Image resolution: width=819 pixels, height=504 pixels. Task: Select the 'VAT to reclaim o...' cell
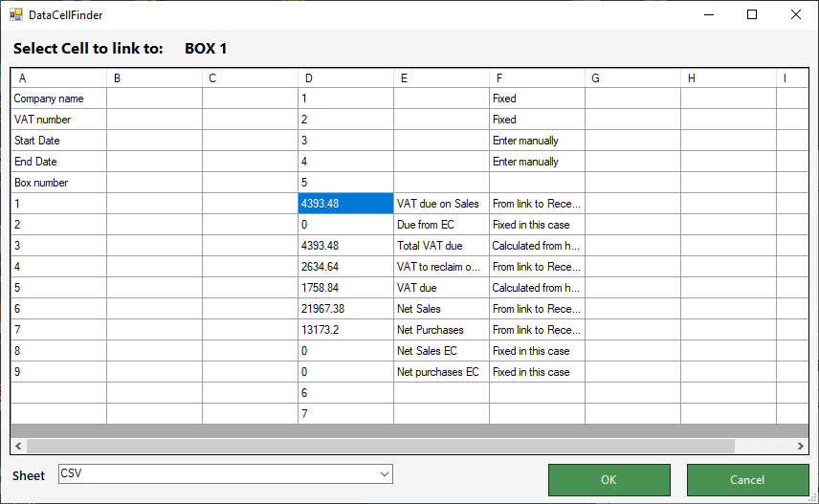point(441,267)
